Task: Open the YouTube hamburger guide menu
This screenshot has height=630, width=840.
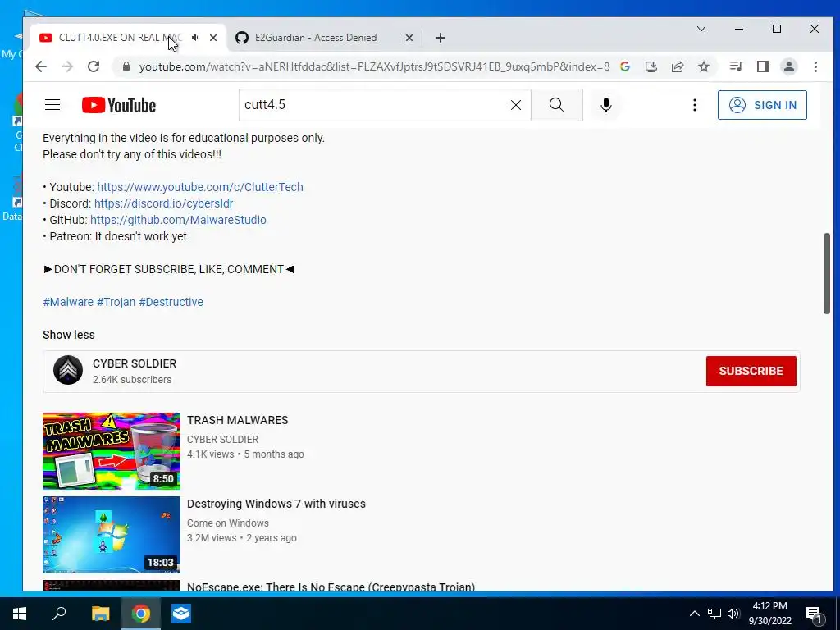Action: pyautogui.click(x=52, y=105)
